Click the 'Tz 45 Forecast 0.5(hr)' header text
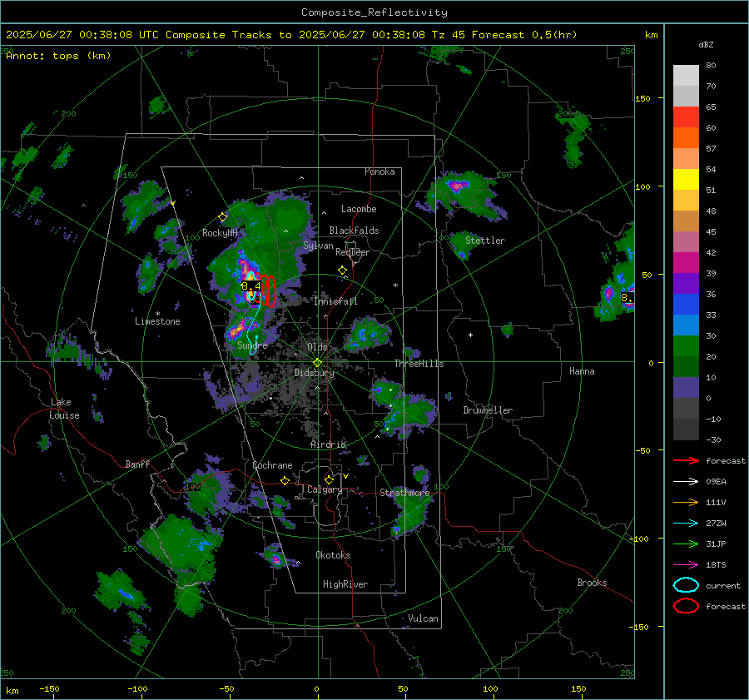The height and width of the screenshot is (700, 749). [x=504, y=35]
